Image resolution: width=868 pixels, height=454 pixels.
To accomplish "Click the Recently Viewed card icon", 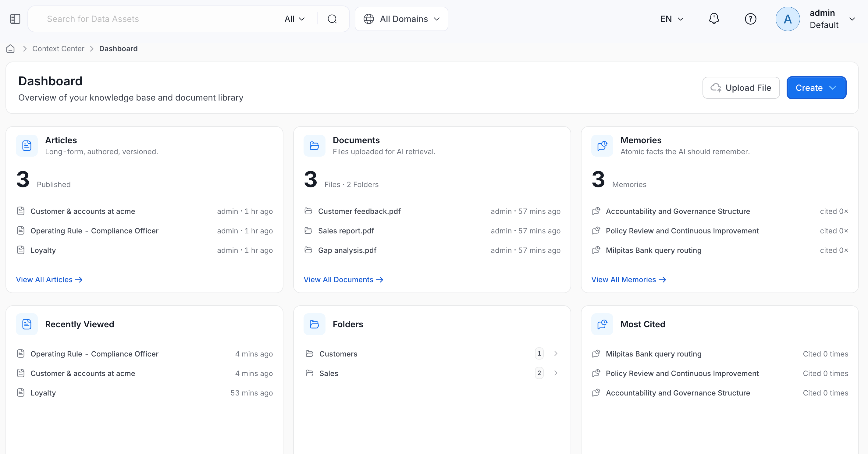I will point(27,324).
